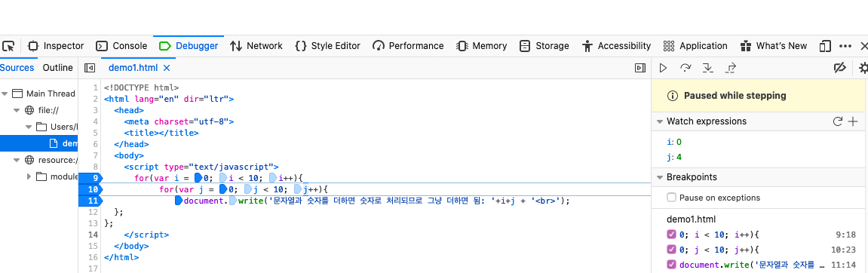Refresh the watch expressions
The image size is (868, 273).
pos(838,121)
